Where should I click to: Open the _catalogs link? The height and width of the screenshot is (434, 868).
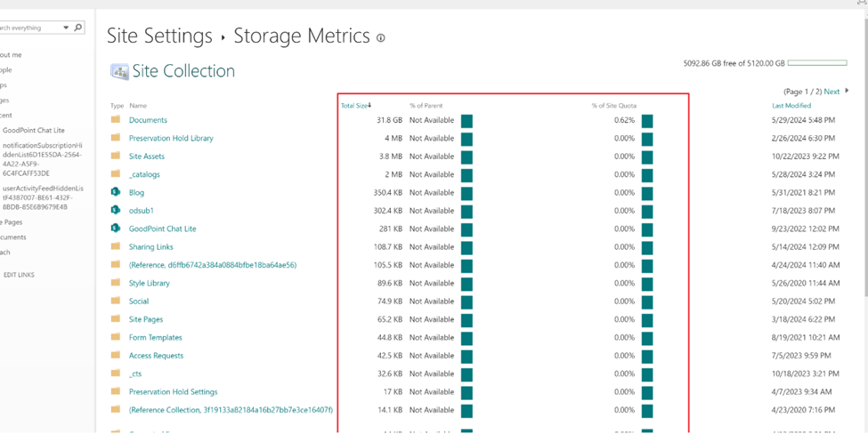pos(144,174)
